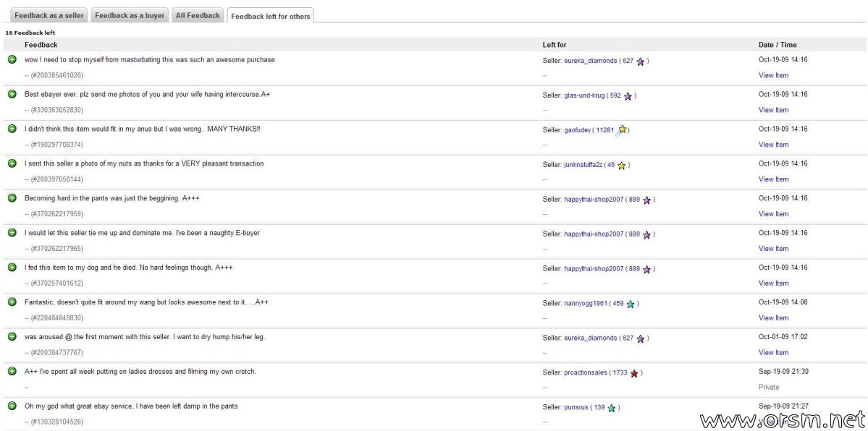
Task: Click the green plus icon on the proactionsales row
Action: (12, 371)
